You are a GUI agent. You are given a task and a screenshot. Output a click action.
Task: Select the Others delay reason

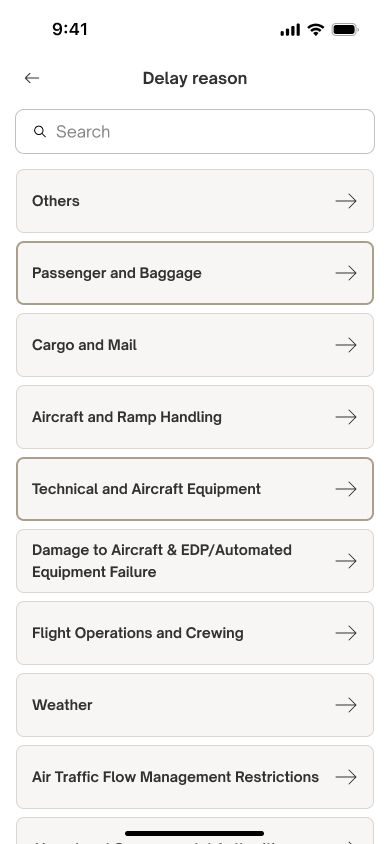click(x=195, y=201)
